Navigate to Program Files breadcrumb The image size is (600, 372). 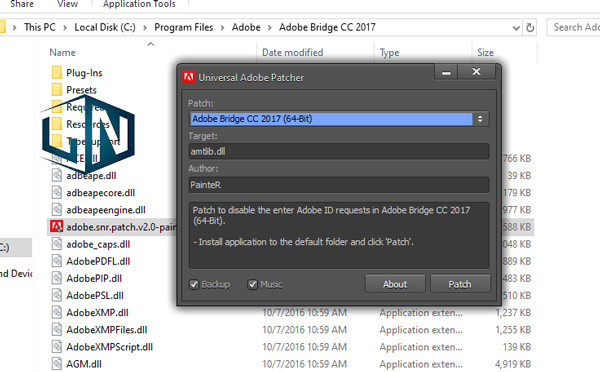click(x=184, y=27)
